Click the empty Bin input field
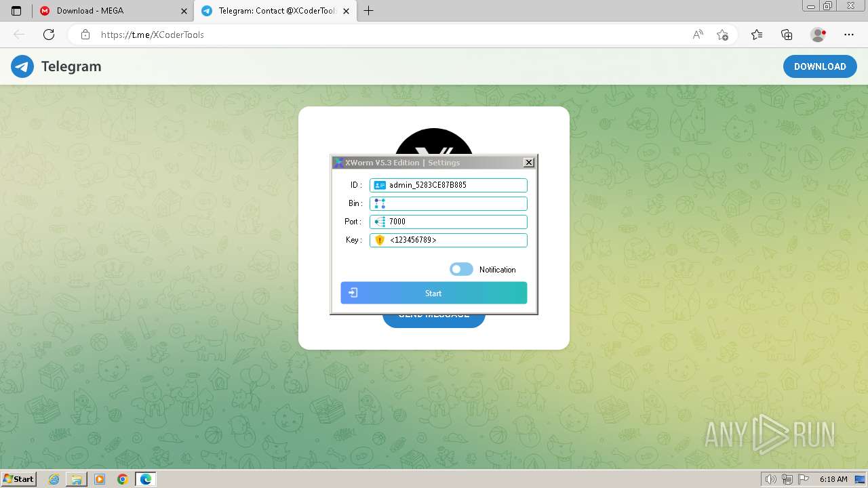This screenshot has height=488, width=868. click(x=448, y=203)
